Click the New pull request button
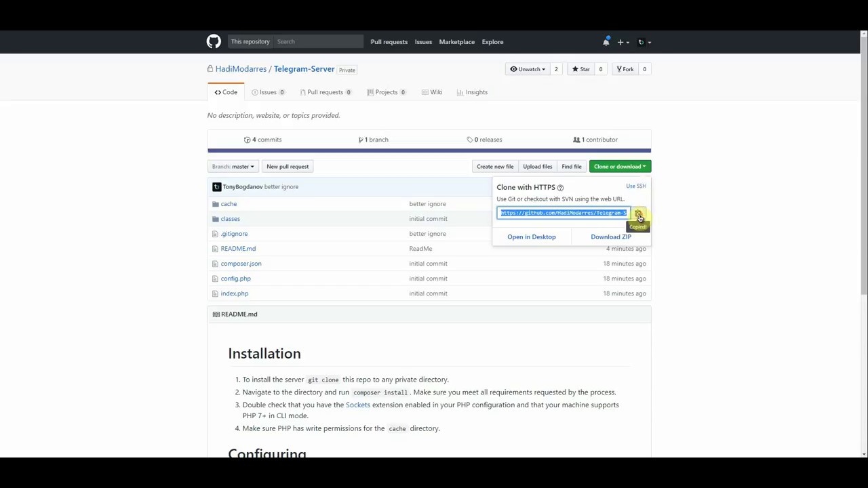868x488 pixels. 288,167
